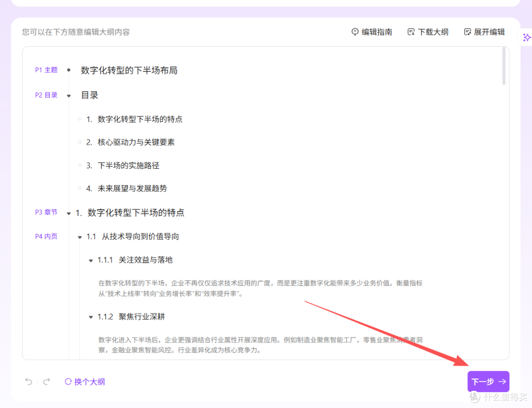Click the download icon beside 下载大纲

point(411,32)
